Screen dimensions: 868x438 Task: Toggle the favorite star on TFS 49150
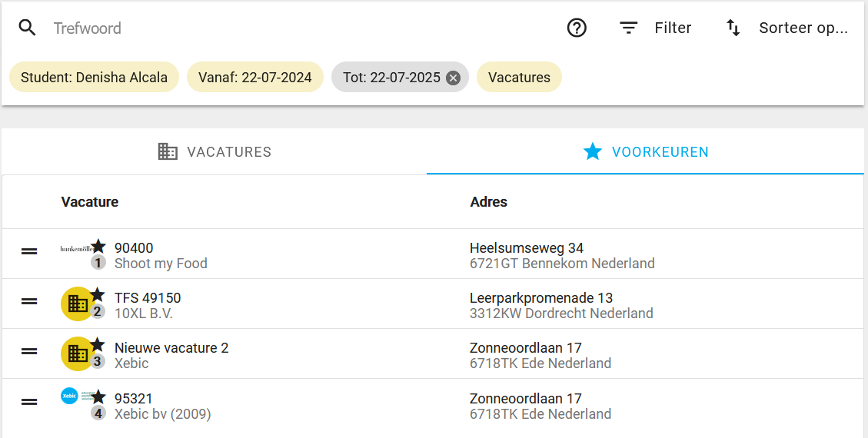pyautogui.click(x=98, y=295)
